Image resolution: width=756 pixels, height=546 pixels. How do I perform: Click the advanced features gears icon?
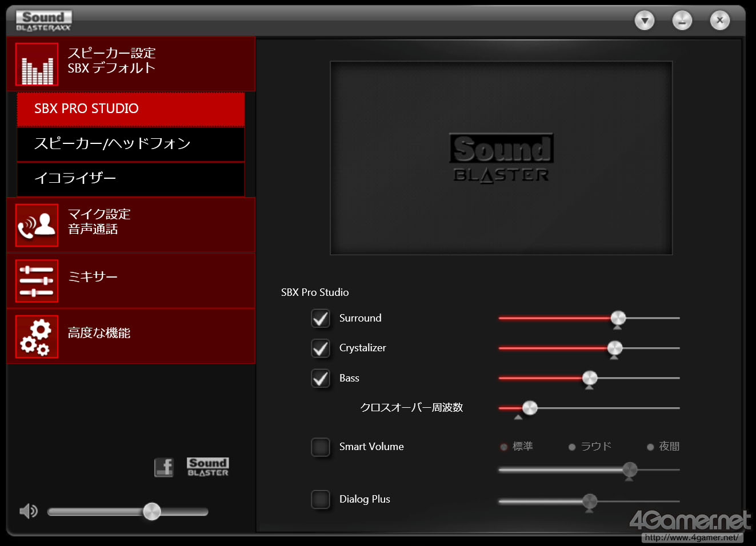(x=37, y=336)
